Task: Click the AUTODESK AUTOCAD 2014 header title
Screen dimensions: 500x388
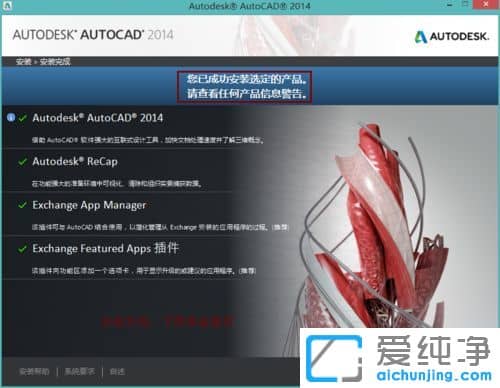Action: pos(93,35)
